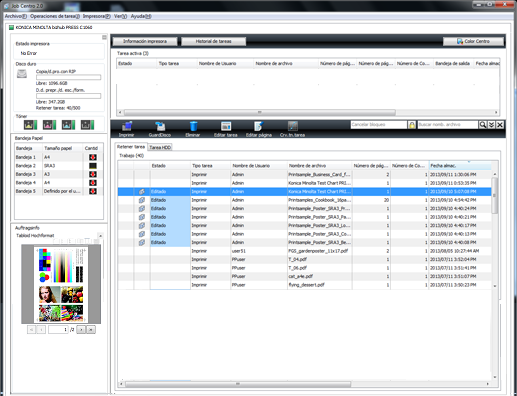Click the green printer status icon beside KONICA MINOLTA
Viewport: 517px width, 396px height.
pyautogui.click(x=11, y=27)
